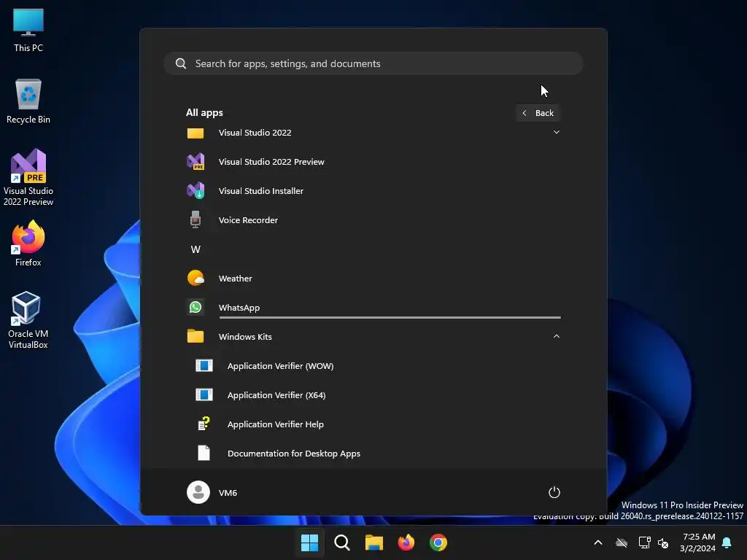Viewport: 747px width, 560px height.
Task: Launch WhatsApp from its green icon
Action: coord(196,307)
